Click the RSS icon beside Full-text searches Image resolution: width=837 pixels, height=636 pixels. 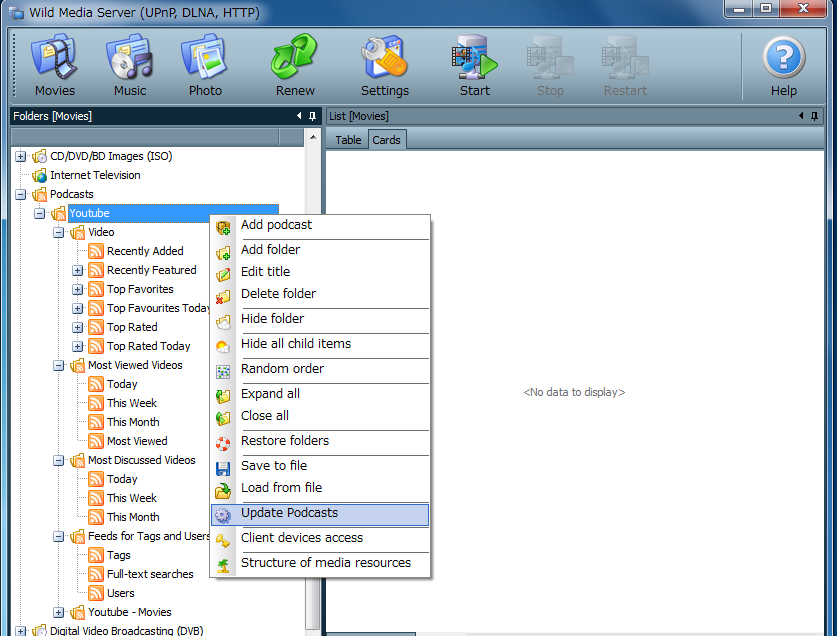tap(96, 574)
